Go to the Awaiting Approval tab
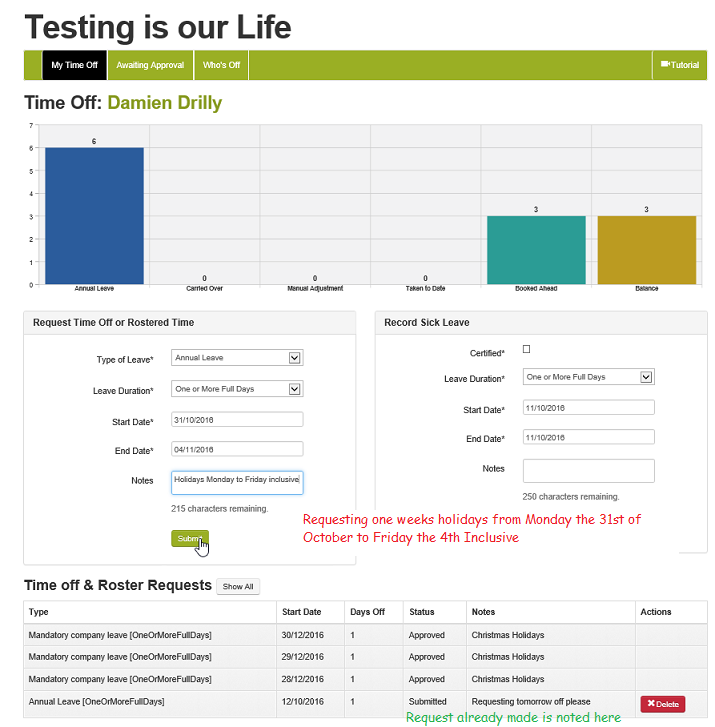The width and height of the screenshot is (715, 727). (x=150, y=65)
